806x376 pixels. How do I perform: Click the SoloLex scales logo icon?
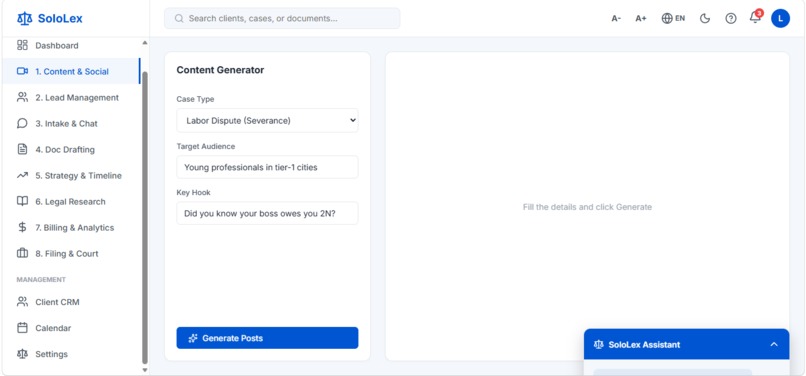tap(24, 19)
